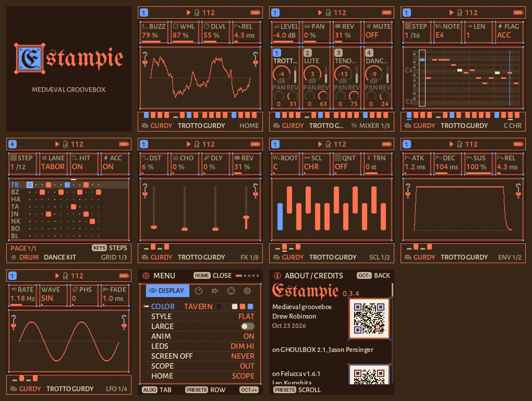532x401 pixels.
Task: Click the battery icon in the DANCE KIT panel header
Action: coord(124,144)
